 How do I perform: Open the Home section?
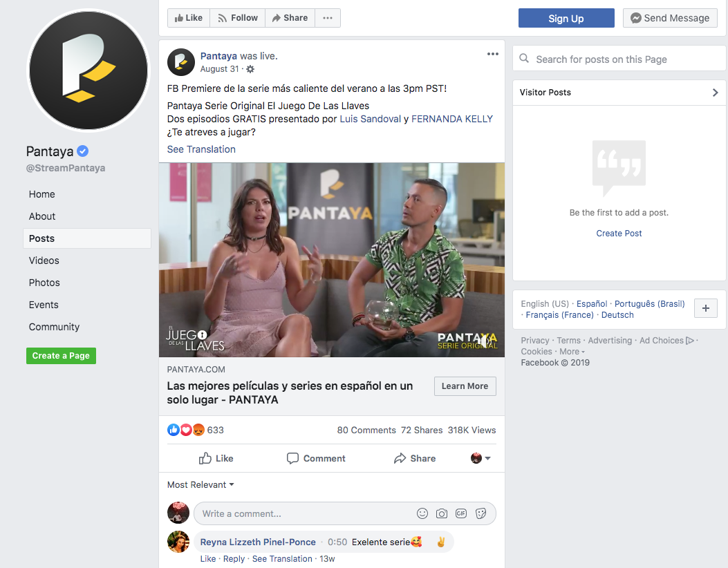41,194
